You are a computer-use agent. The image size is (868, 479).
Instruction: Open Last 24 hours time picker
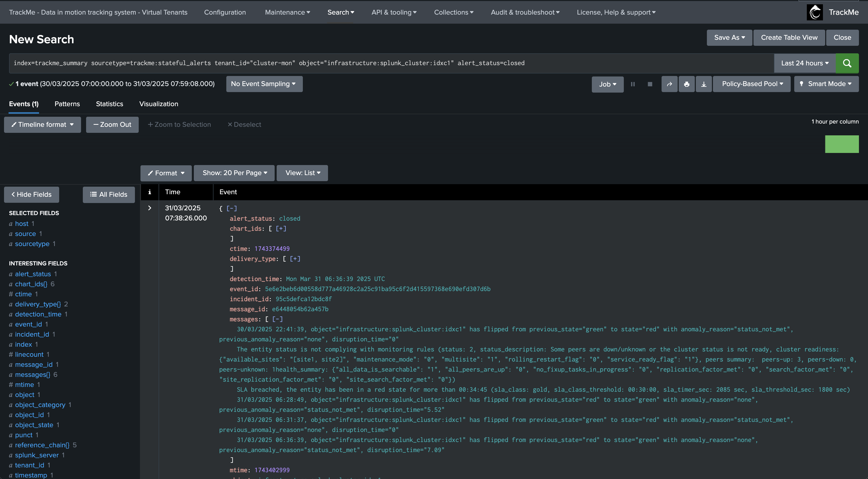coord(805,63)
